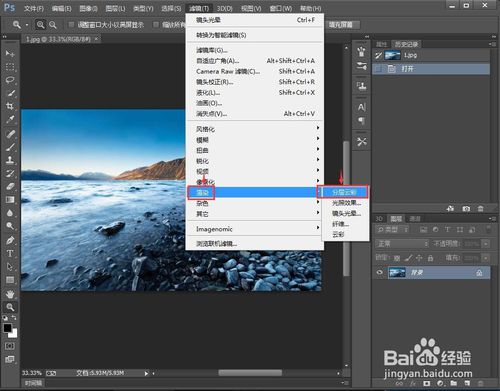Open the 文件(F) menu
Image resolution: width=500 pixels, height=391 pixels.
point(34,8)
